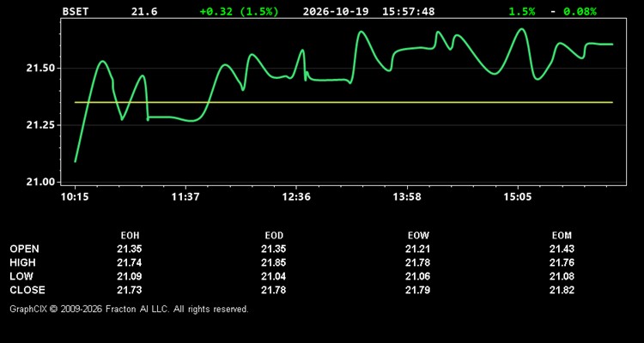644x343 pixels.
Task: Click the green 1.5% value at top right
Action: click(x=522, y=11)
